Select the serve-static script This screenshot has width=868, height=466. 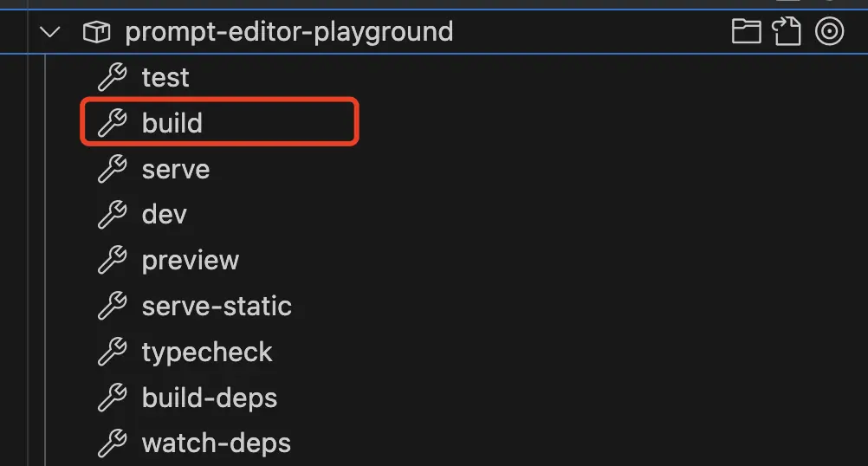[x=217, y=306]
